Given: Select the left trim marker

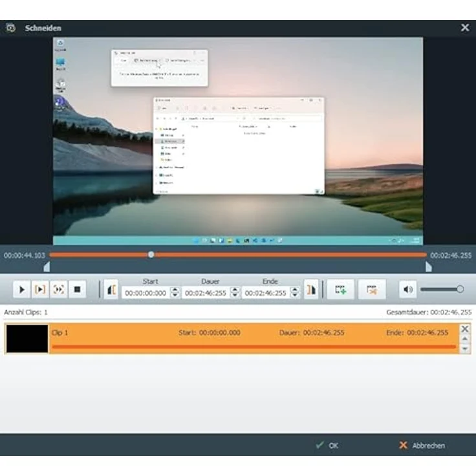Looking at the screenshot, I should coord(47,267).
